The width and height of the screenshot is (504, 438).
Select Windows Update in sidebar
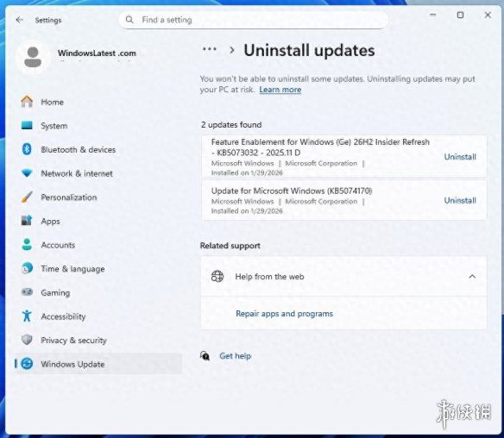pyautogui.click(x=99, y=364)
